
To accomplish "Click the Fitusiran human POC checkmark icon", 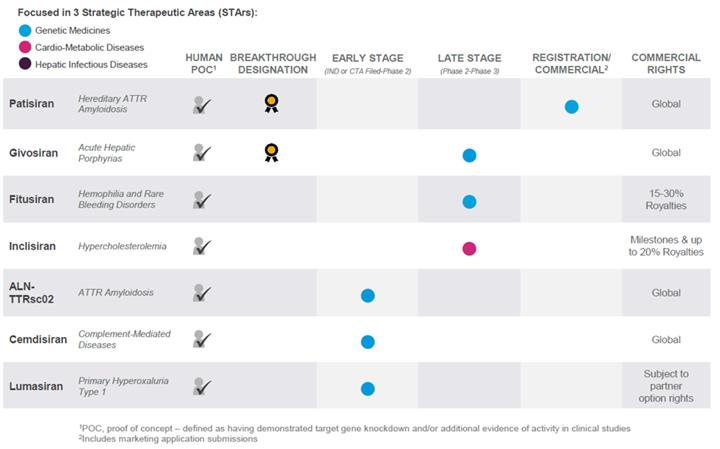I will [203, 199].
